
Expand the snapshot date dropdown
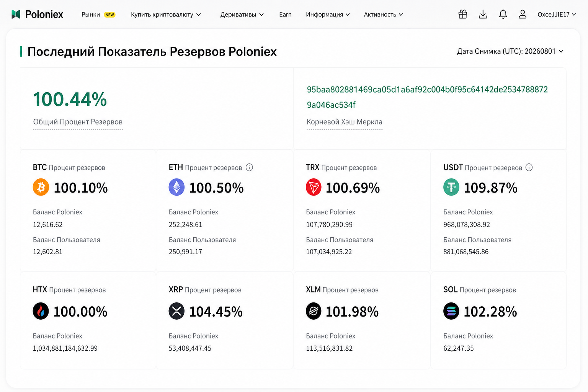(510, 51)
